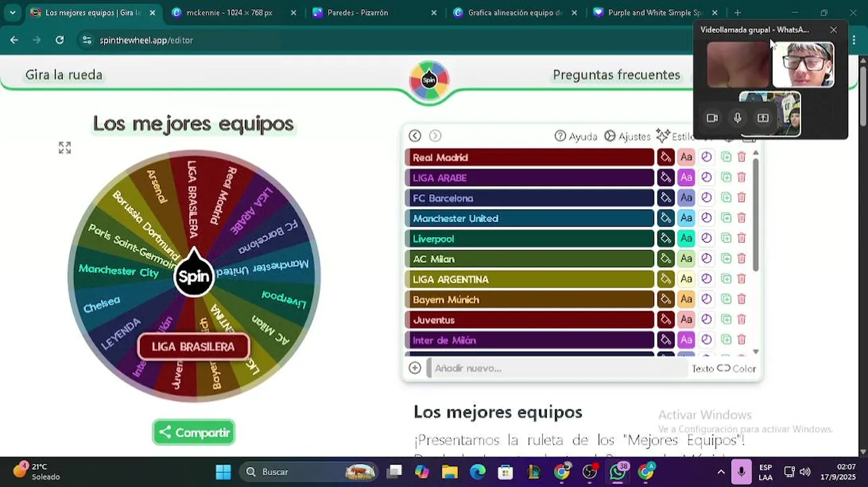Open the tab search dropdown
Screen dimensions: 868x487
pyautogui.click(x=12, y=12)
